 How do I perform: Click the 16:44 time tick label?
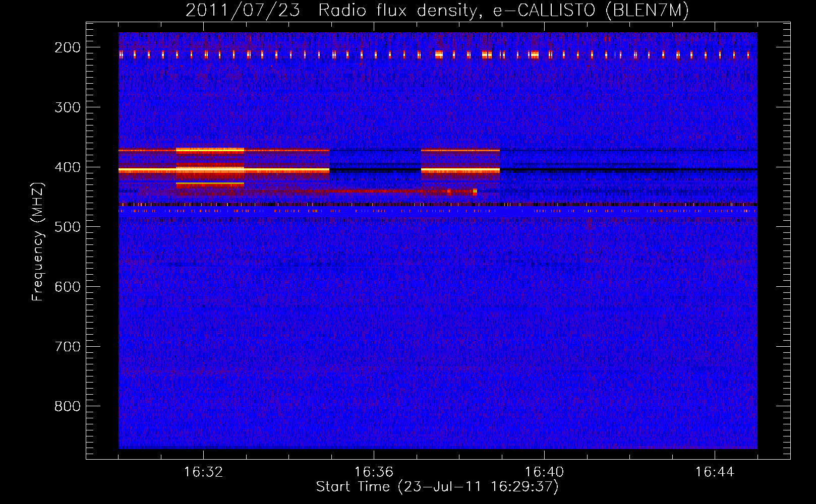(715, 472)
